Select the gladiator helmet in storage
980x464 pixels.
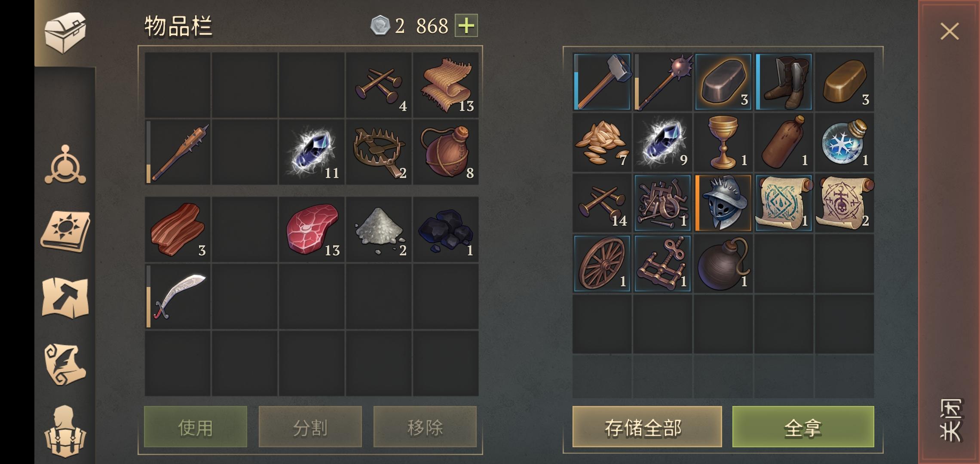pos(723,203)
